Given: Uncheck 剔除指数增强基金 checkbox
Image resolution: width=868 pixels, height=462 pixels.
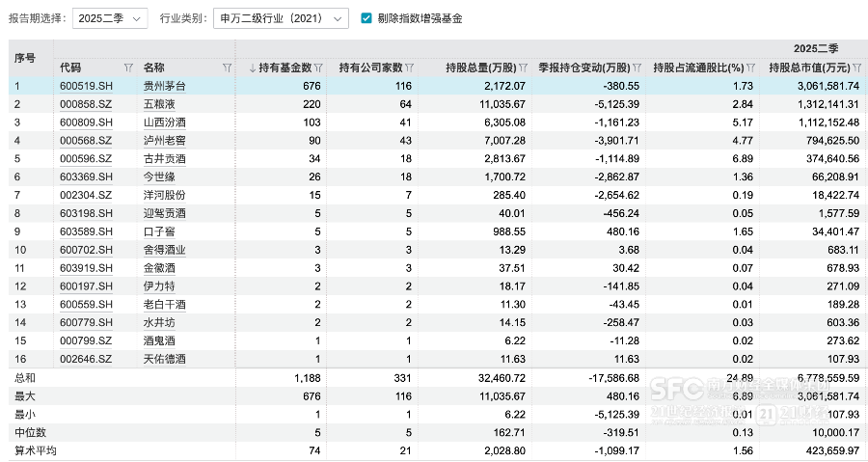Looking at the screenshot, I should [x=366, y=18].
